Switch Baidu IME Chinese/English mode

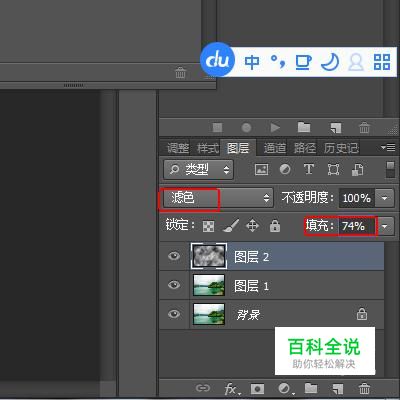click(x=252, y=62)
